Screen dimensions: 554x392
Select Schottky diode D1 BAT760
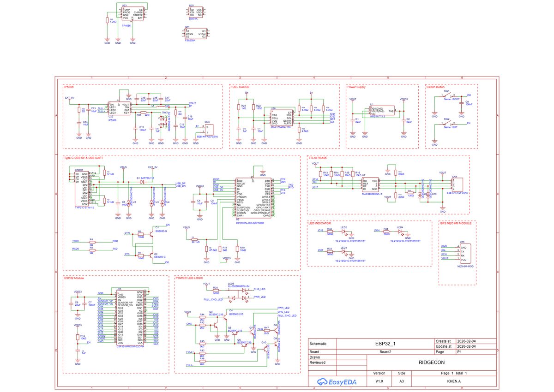[x=143, y=182]
